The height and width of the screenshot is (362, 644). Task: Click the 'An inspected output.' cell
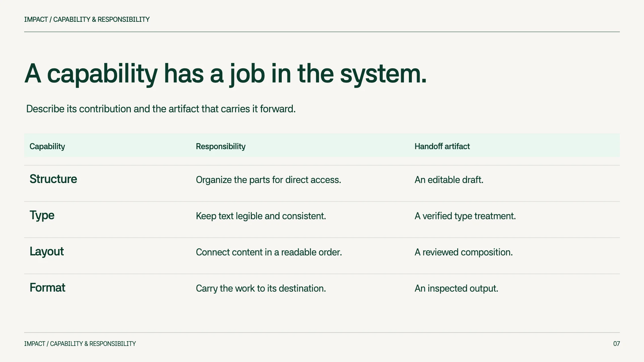pyautogui.click(x=457, y=289)
